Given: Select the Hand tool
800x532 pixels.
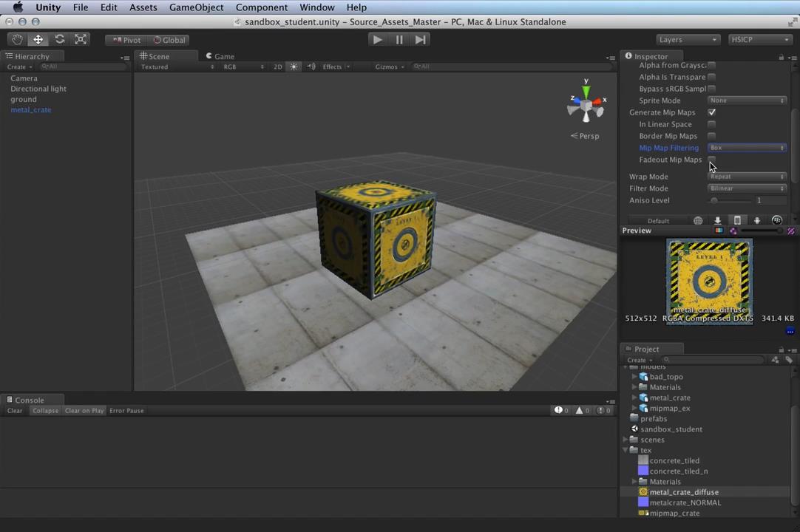Looking at the screenshot, I should click(x=17, y=39).
